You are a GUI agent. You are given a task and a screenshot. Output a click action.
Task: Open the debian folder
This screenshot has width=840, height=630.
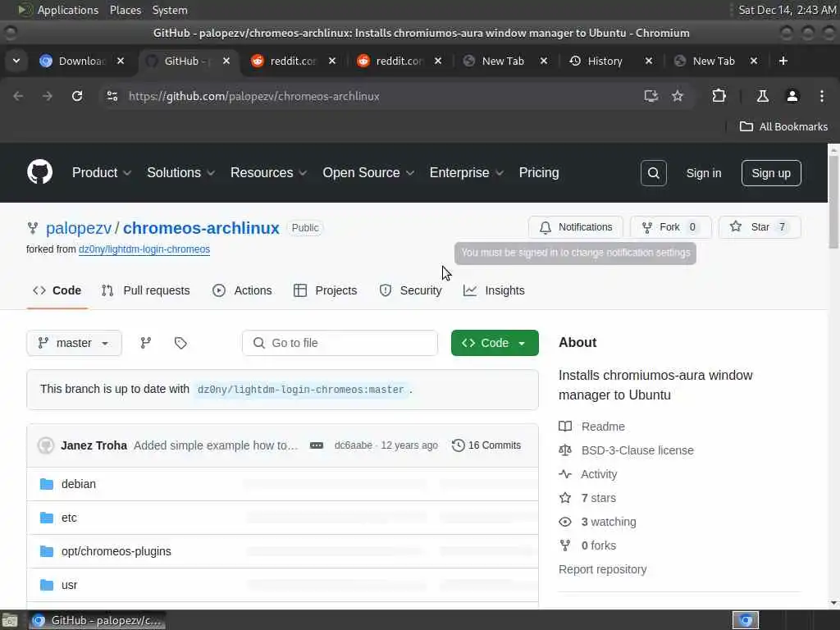point(79,484)
